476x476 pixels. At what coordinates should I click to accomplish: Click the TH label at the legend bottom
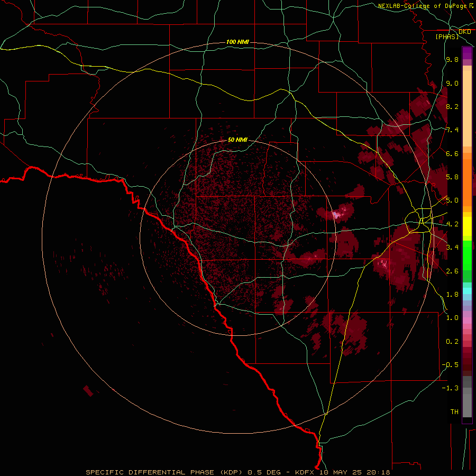(x=454, y=412)
